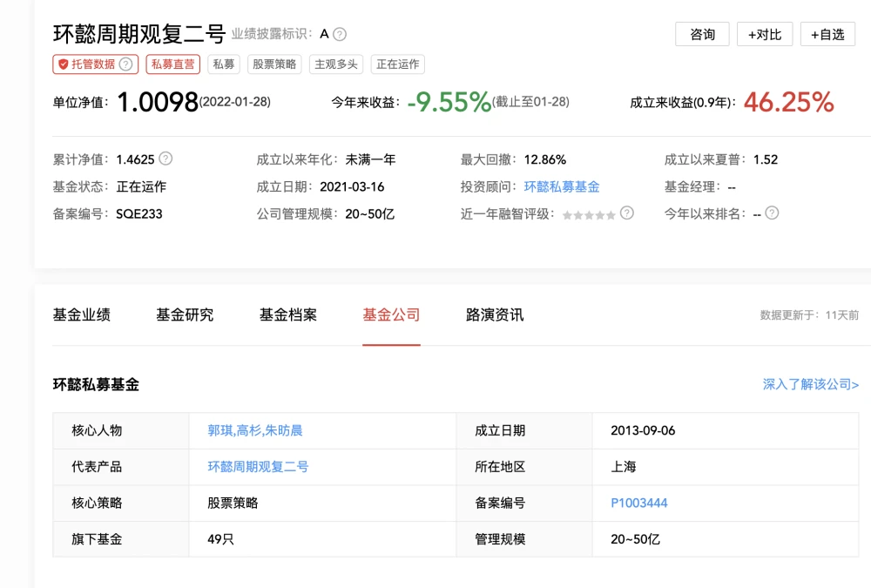Click the 主观多头 tag
Viewport: 871px width, 588px height.
336,64
